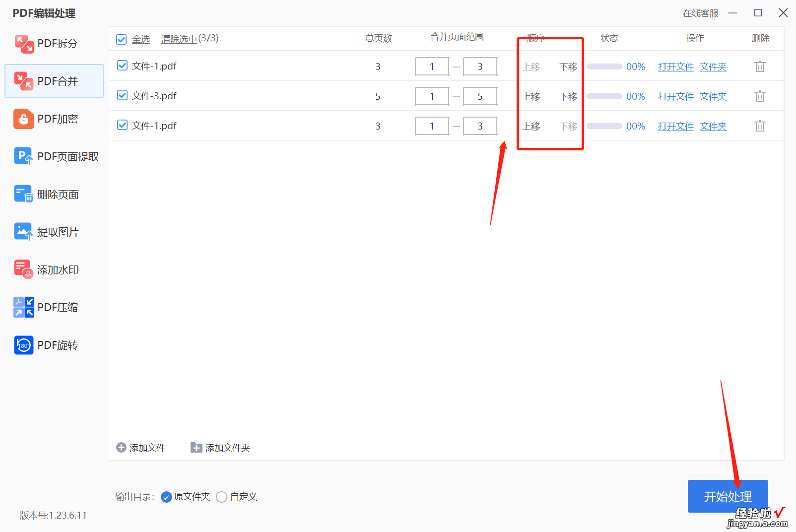Click the PDF旋转 rotate icon
Image resolution: width=796 pixels, height=532 pixels.
point(24,345)
